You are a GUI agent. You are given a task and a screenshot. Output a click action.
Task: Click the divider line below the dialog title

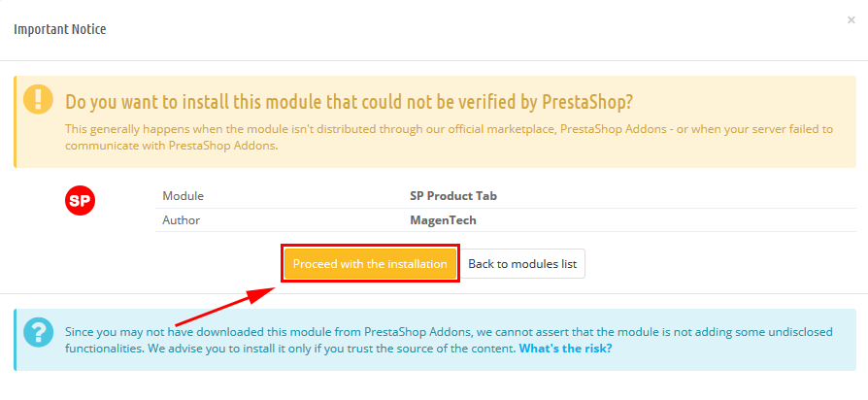point(434,60)
